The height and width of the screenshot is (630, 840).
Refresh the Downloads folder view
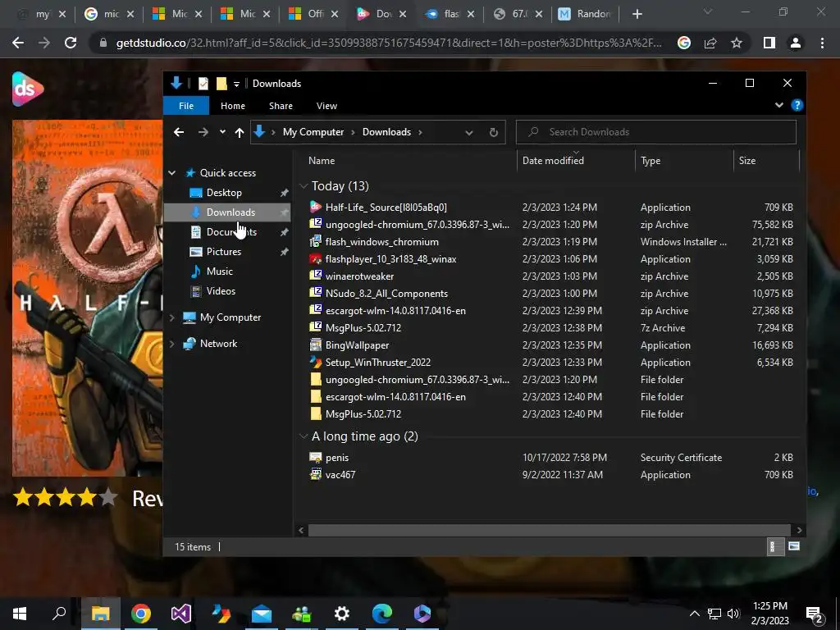pos(493,132)
